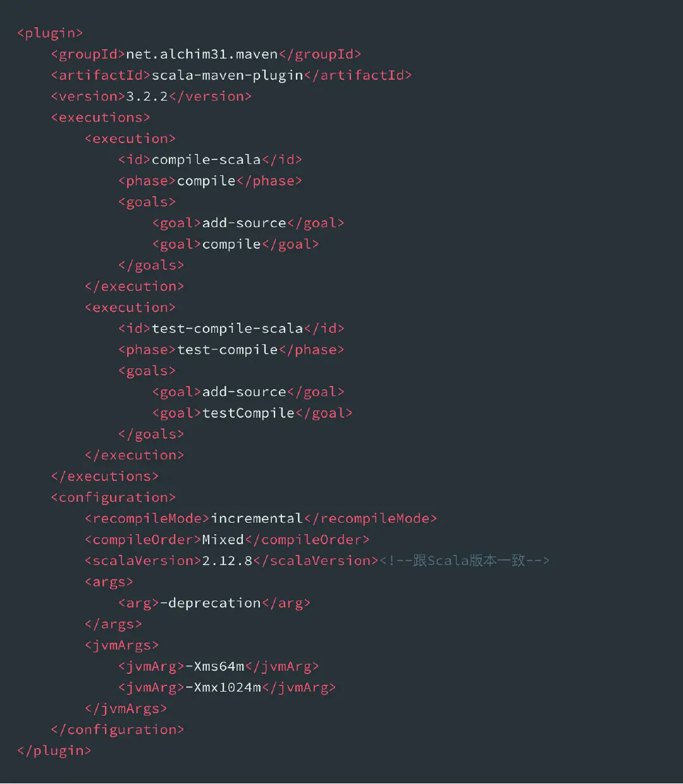
Task: Click the compile-scala id value
Action: 206,159
